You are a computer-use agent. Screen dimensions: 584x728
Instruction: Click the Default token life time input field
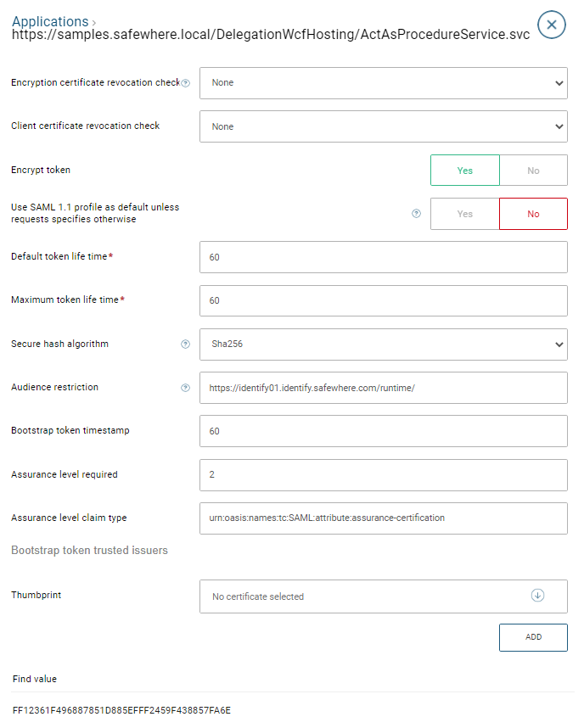382,256
